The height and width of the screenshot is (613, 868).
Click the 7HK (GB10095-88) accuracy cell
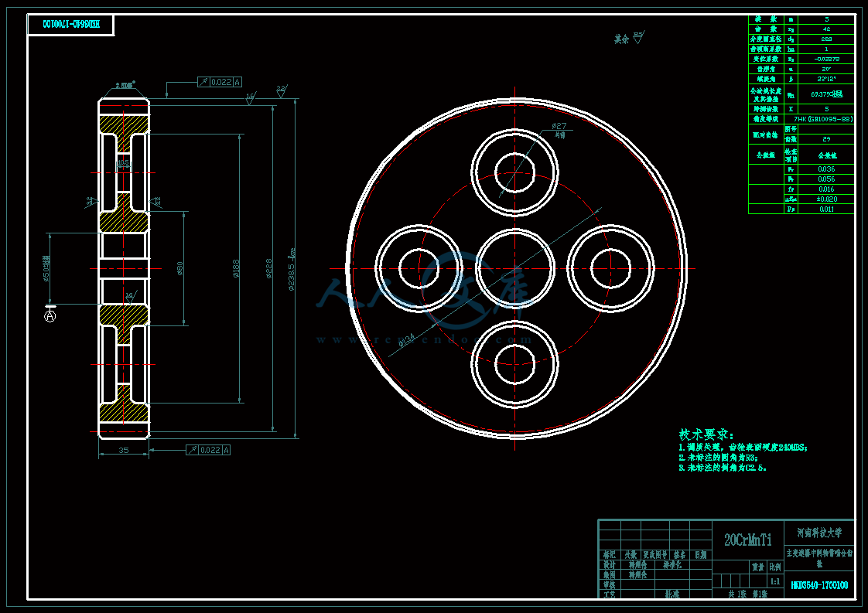(x=819, y=119)
